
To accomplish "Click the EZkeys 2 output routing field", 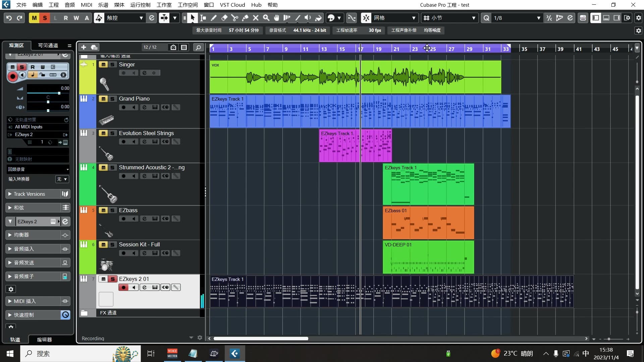I will coord(38,135).
